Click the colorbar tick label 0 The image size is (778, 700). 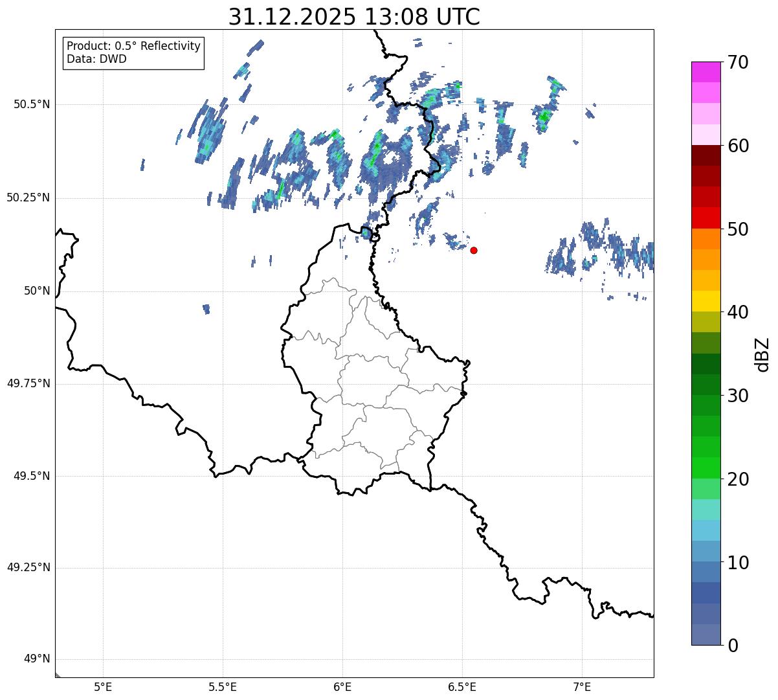(x=733, y=646)
